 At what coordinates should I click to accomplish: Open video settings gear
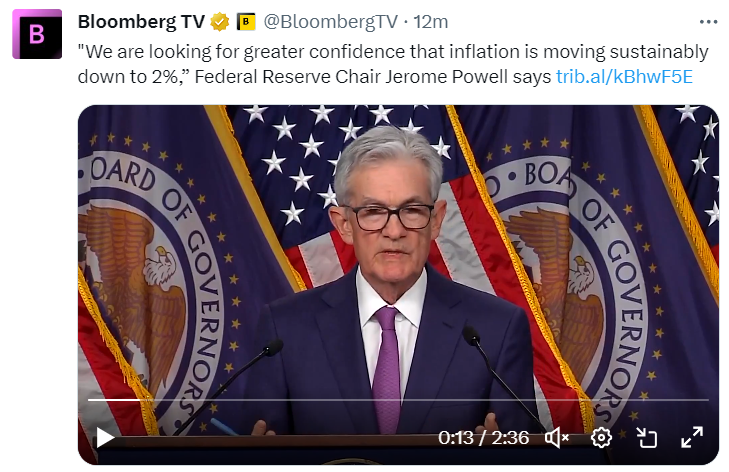(x=601, y=437)
